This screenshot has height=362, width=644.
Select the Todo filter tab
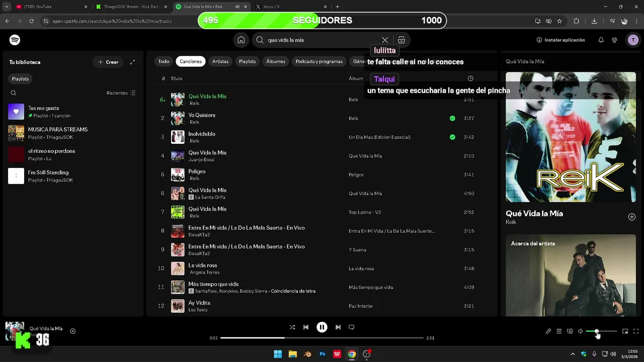click(164, 61)
